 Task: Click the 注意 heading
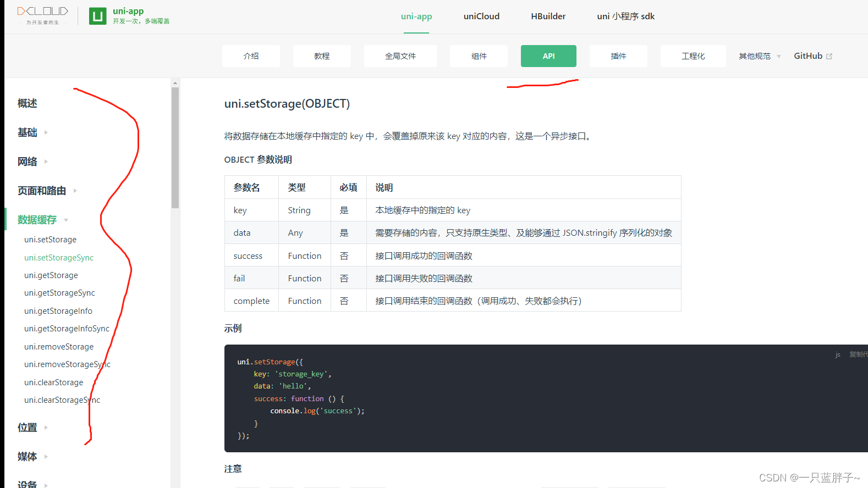point(233,469)
